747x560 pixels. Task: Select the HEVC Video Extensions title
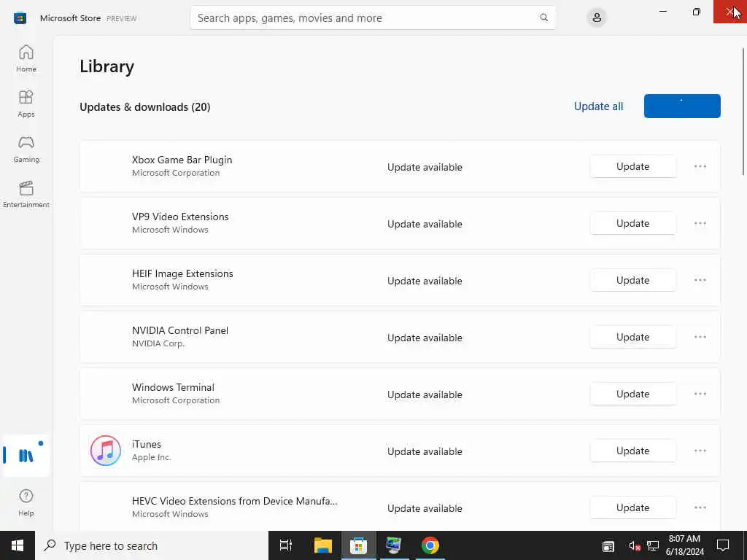click(x=234, y=501)
